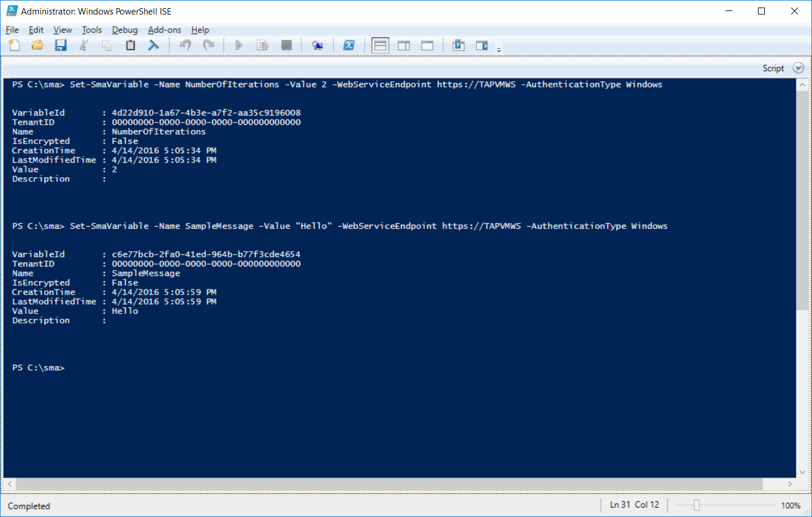The image size is (812, 517).
Task: Open the toolbar overflow dropdown
Action: click(x=498, y=48)
